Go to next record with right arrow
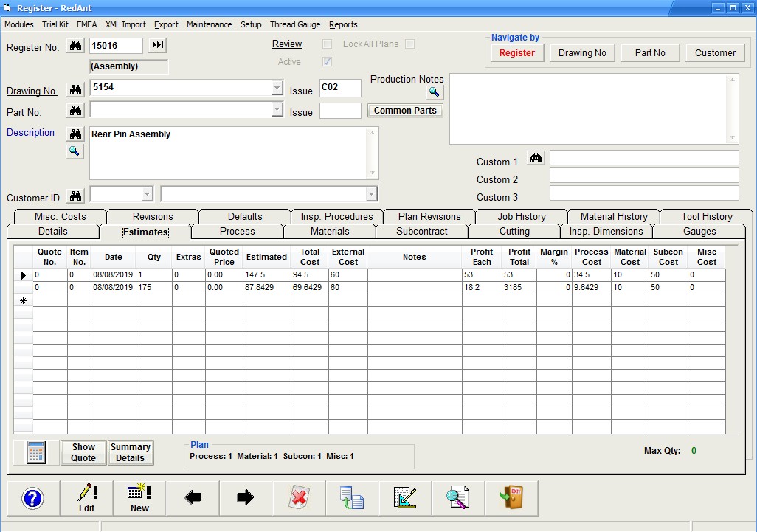Image resolution: width=757 pixels, height=532 pixels. tap(246, 498)
